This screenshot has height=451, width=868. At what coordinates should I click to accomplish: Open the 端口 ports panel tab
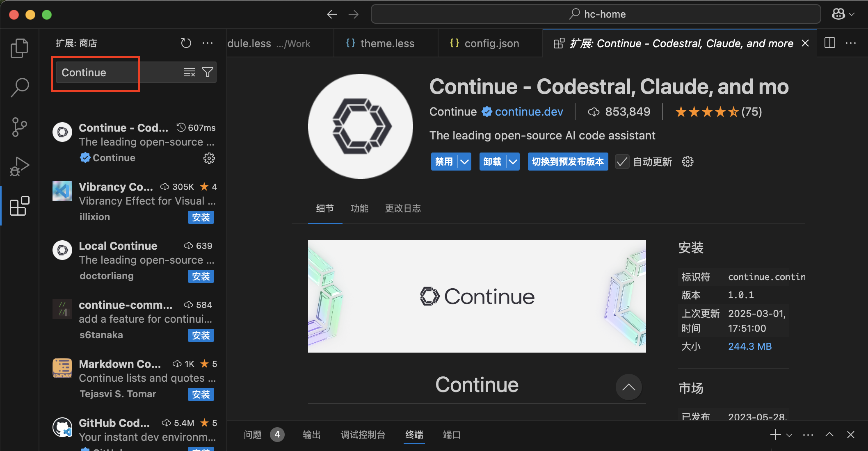tap(452, 435)
